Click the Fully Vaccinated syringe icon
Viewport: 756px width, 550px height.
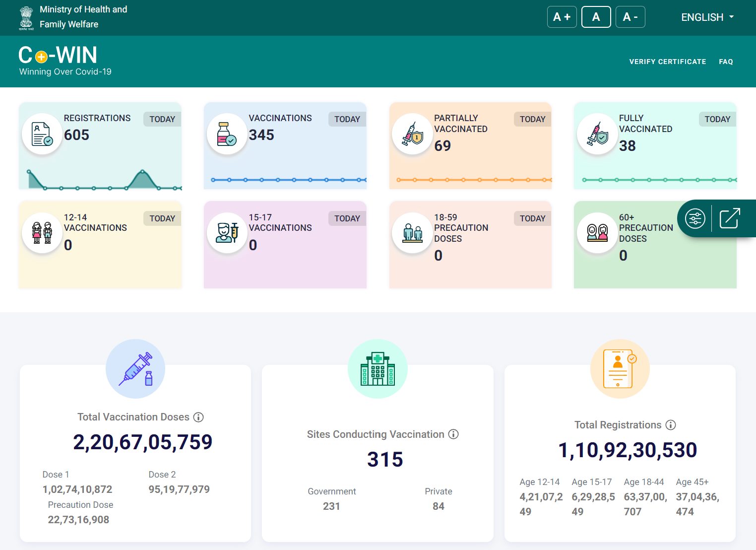597,134
